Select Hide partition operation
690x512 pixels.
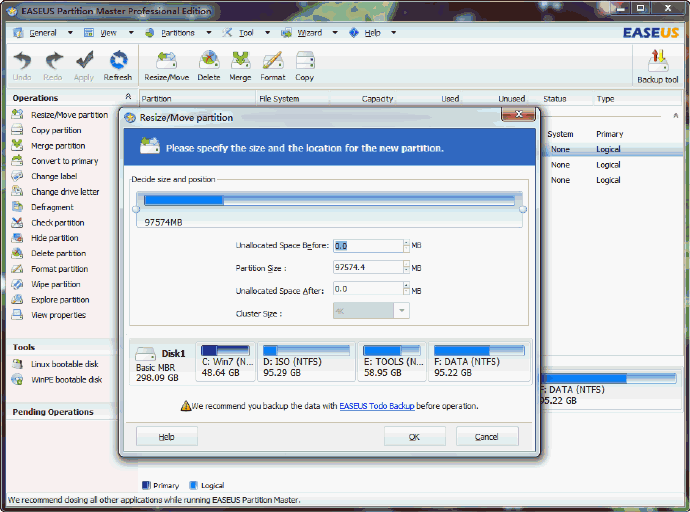[x=55, y=238]
